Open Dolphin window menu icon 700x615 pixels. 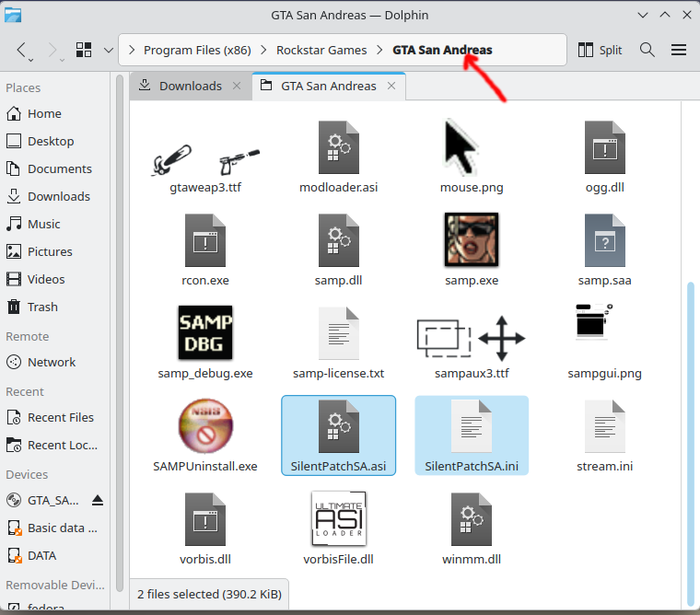(x=13, y=15)
